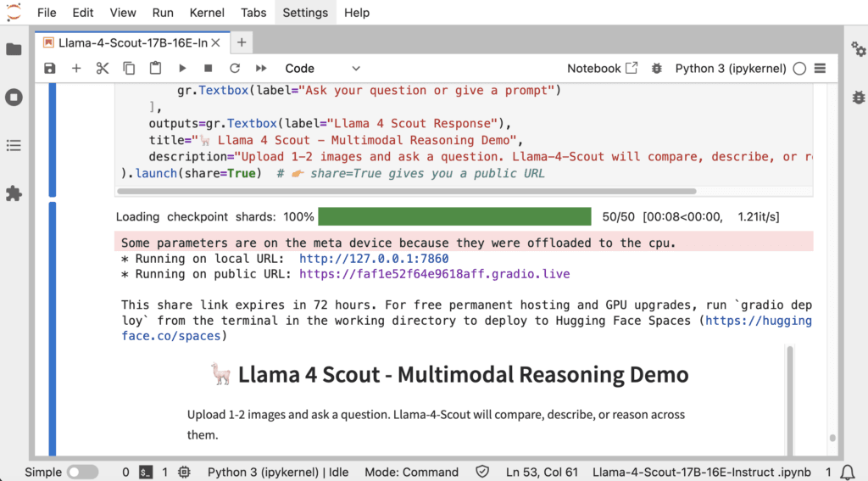Open notifications with the bell icon
The image size is (868, 481).
[x=847, y=473]
